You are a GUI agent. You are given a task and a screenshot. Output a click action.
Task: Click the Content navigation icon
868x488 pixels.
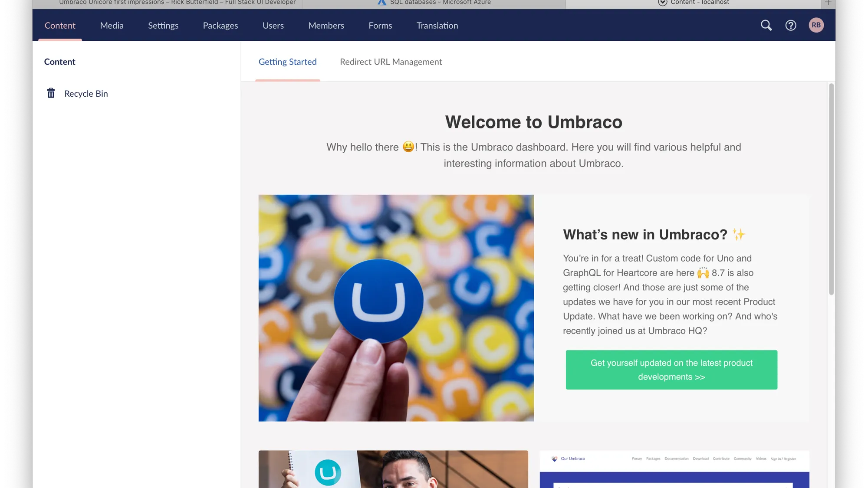(x=59, y=25)
